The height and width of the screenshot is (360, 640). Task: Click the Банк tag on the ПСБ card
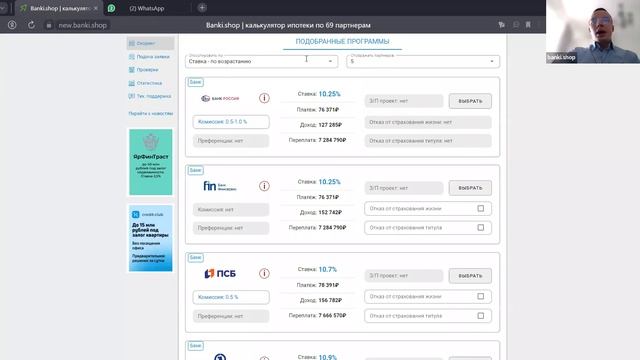point(196,258)
